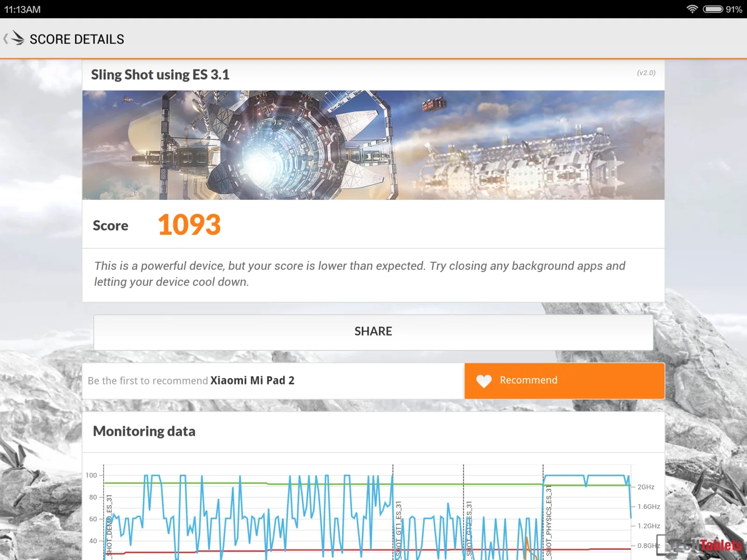Tap the 2GHz axis label
747x560 pixels.
646,487
